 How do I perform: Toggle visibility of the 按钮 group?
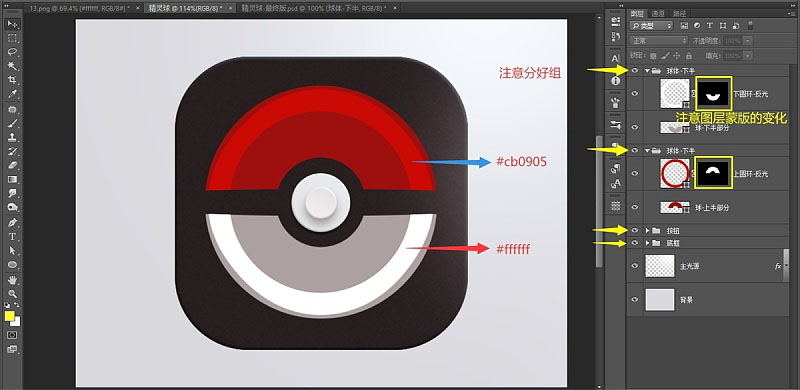click(x=635, y=230)
